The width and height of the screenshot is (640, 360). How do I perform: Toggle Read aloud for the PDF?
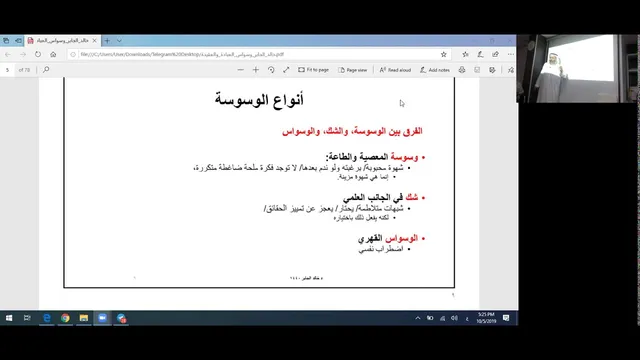pos(395,70)
